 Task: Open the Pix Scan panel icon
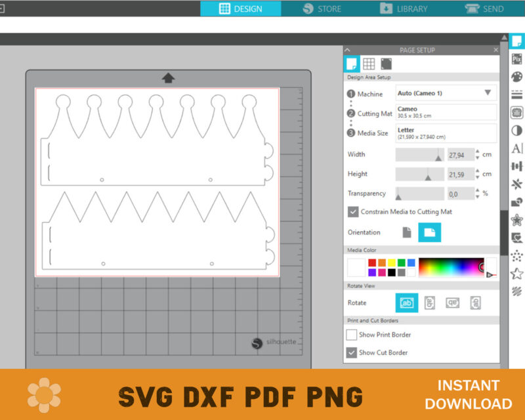[x=516, y=58]
